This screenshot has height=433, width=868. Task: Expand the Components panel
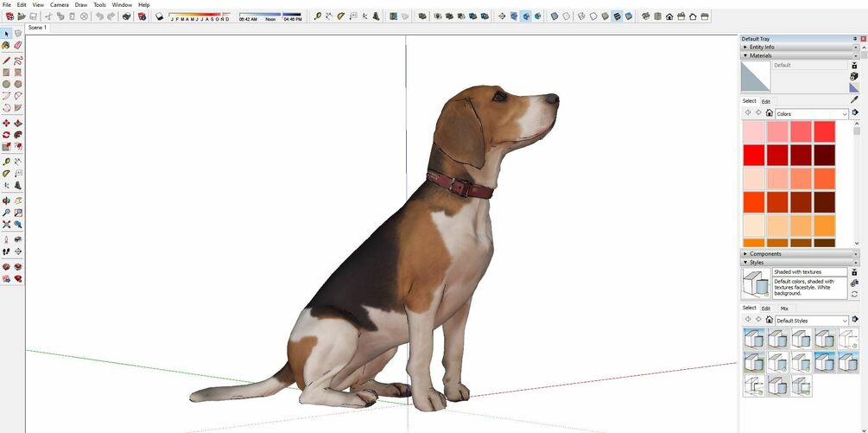(800, 253)
